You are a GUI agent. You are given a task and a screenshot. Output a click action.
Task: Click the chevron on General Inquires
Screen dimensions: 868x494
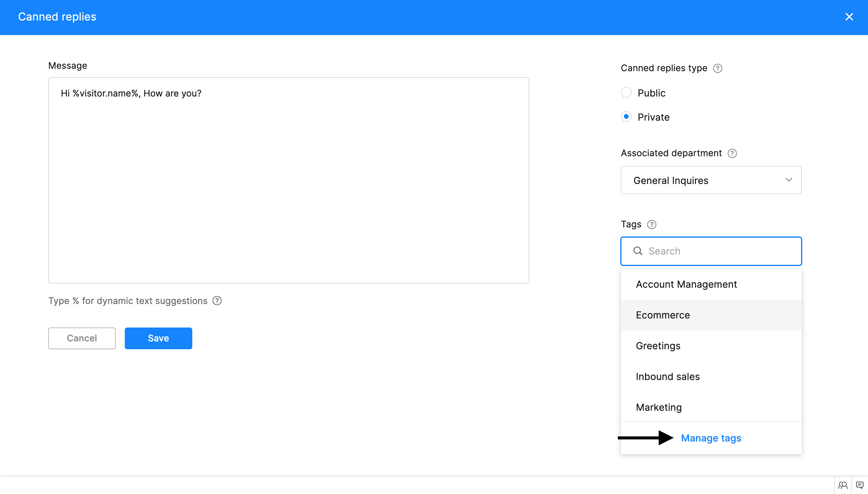point(789,180)
